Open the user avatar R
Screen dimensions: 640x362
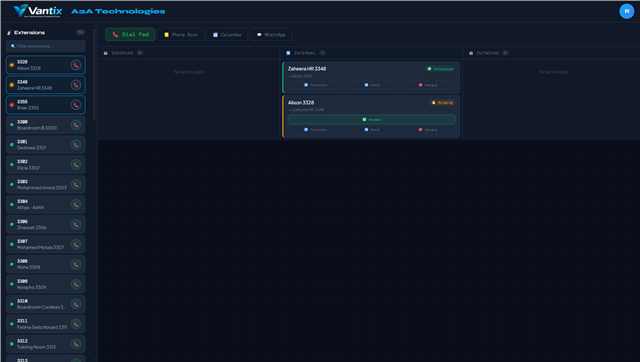coord(627,11)
